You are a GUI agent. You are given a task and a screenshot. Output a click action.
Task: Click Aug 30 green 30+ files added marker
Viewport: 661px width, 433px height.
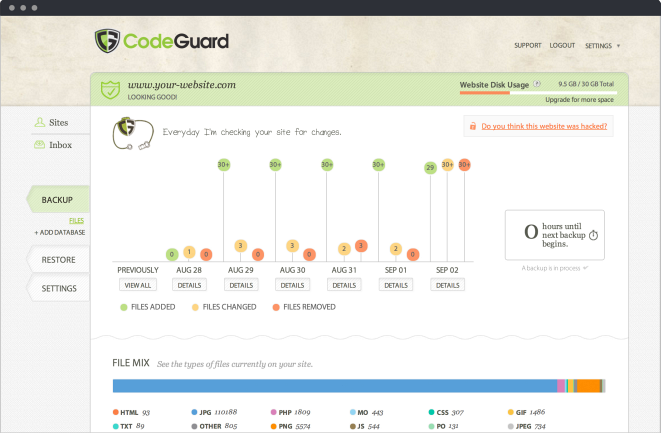(275, 164)
